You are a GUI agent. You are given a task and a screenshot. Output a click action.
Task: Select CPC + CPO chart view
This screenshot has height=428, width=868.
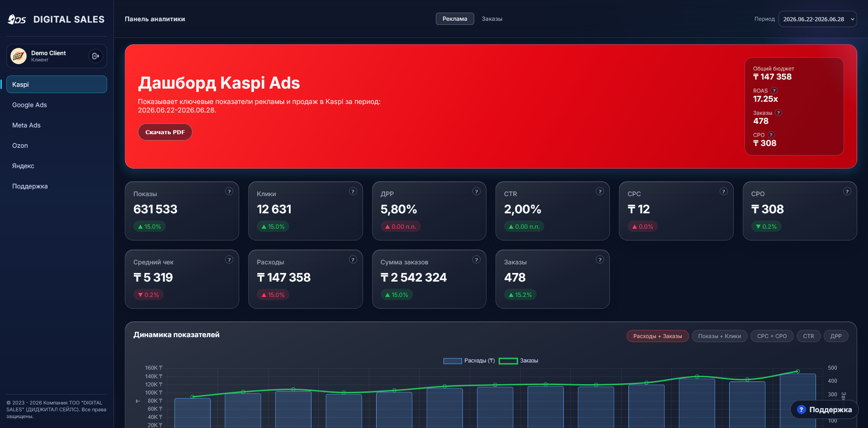pos(772,336)
